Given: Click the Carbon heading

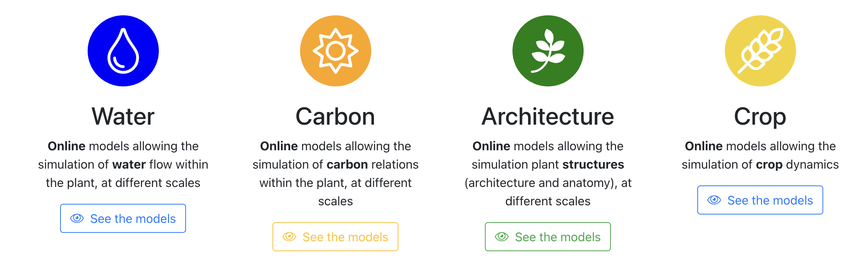Looking at the screenshot, I should pos(336,116).
